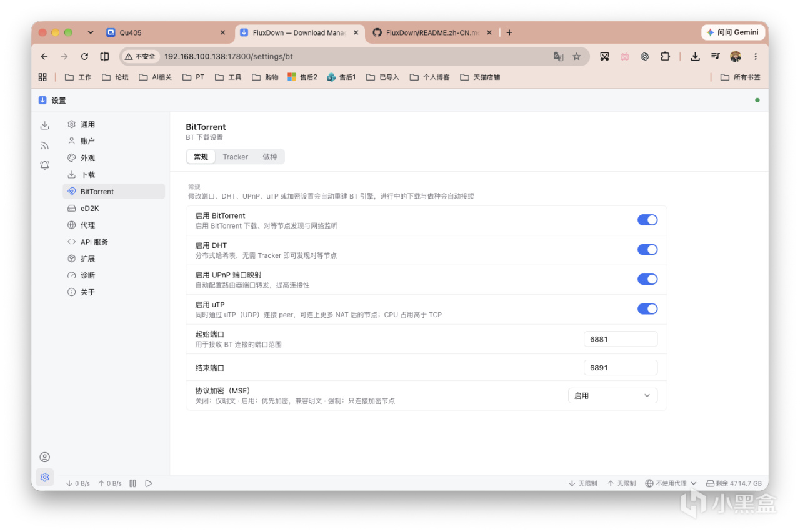Open the downloads list in the left rail
The image size is (800, 532).
pyautogui.click(x=45, y=126)
